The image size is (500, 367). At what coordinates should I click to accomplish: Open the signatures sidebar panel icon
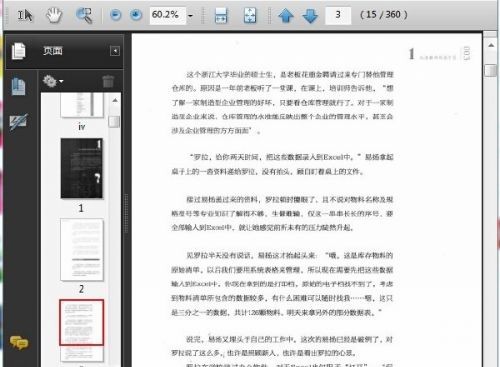(x=19, y=121)
